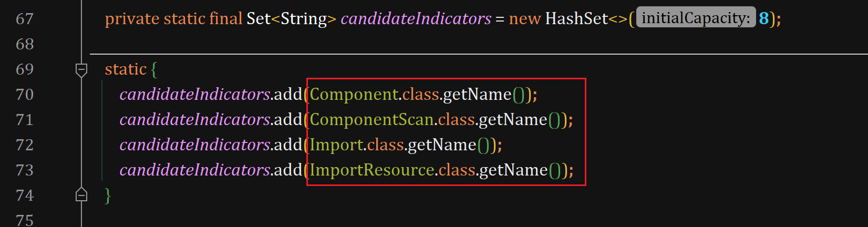Click line number 70 in the gutter
Screen dimensions: 868x227
coord(25,95)
